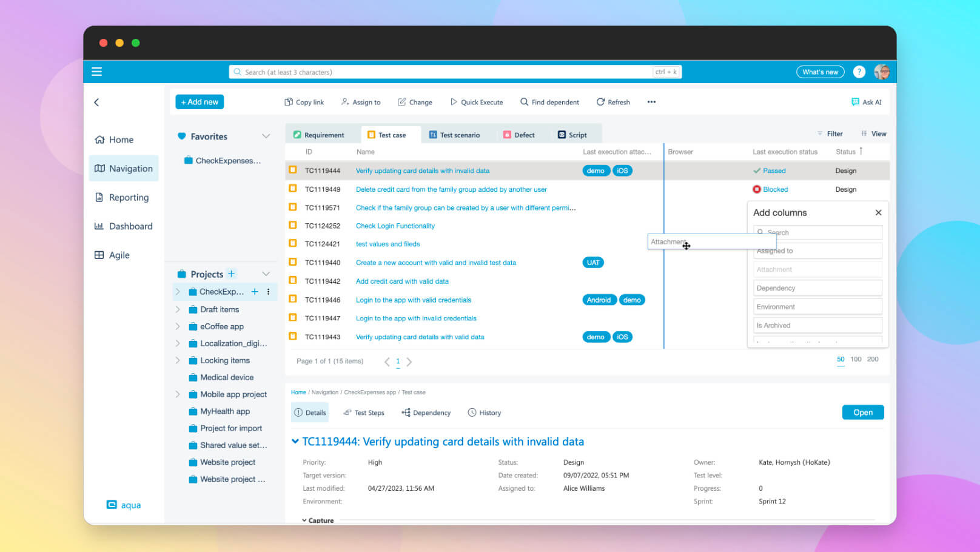
Task: Tick the checkbox for TC1124252 row
Action: point(293,226)
